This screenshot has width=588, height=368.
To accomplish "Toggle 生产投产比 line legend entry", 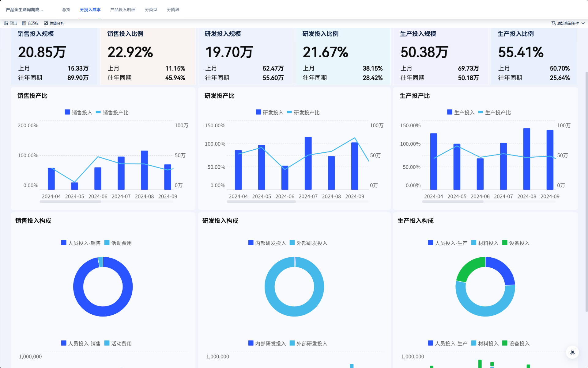I will tap(481, 112).
